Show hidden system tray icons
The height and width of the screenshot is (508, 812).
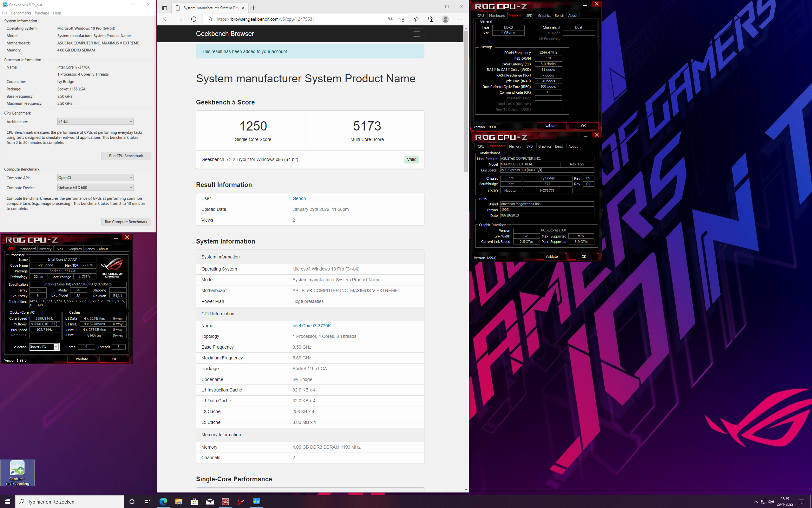tap(756, 502)
